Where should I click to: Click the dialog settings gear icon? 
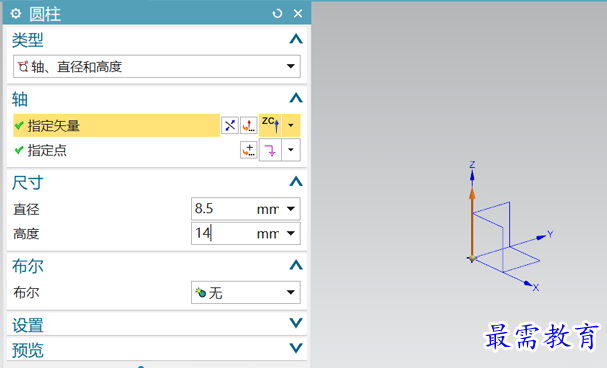pyautogui.click(x=15, y=14)
